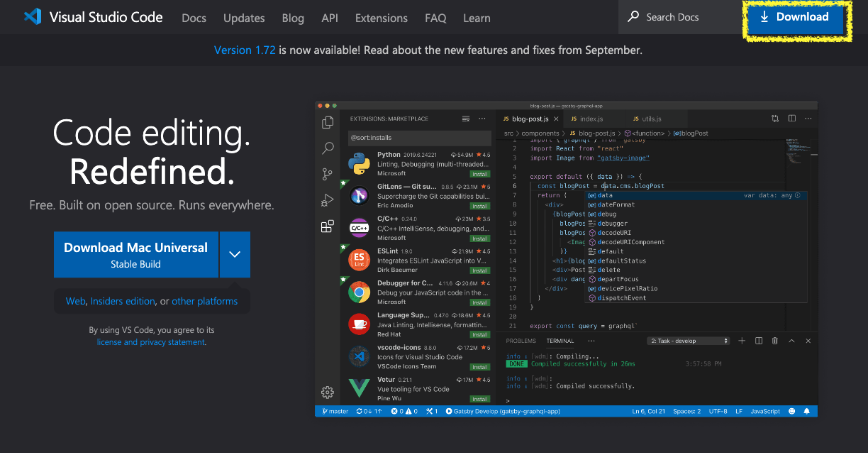Click 'Ln 6, Col 21' in status bar
The image size is (868, 455).
[x=649, y=412]
